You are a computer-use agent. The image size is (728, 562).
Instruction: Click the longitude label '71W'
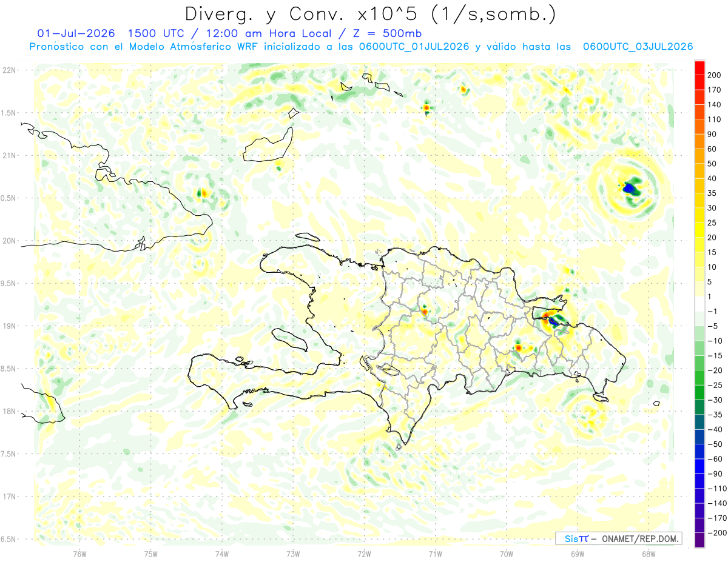(435, 553)
